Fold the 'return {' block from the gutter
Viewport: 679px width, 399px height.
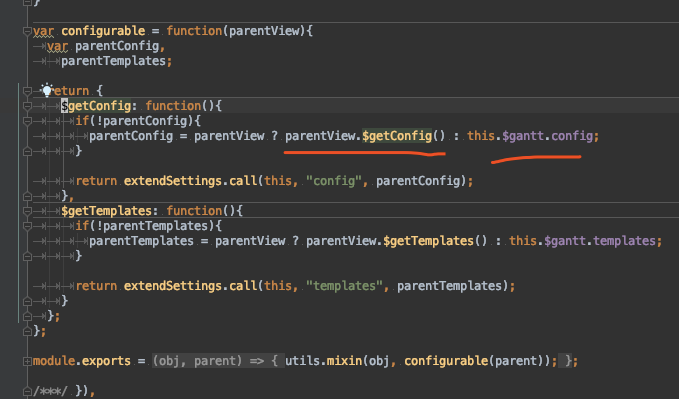[x=27, y=91]
